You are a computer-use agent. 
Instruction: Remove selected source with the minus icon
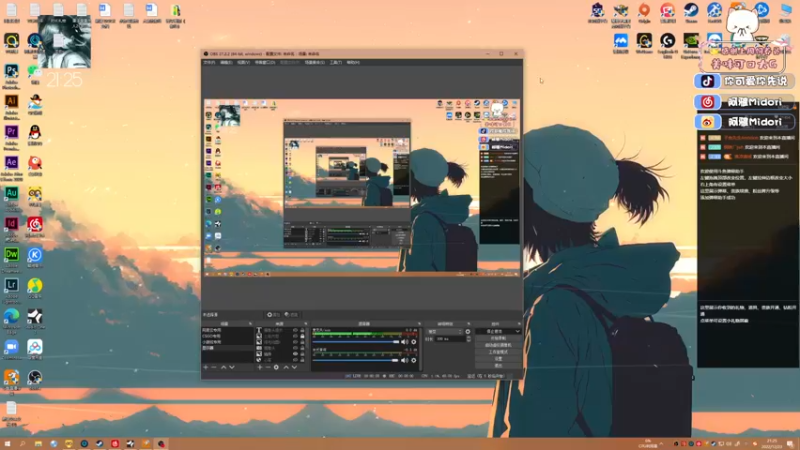268,367
